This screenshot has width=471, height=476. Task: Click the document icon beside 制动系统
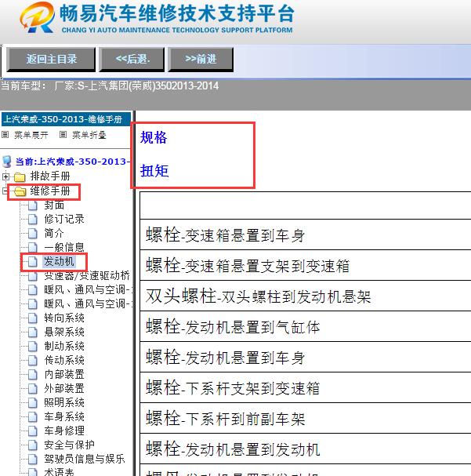(32, 347)
